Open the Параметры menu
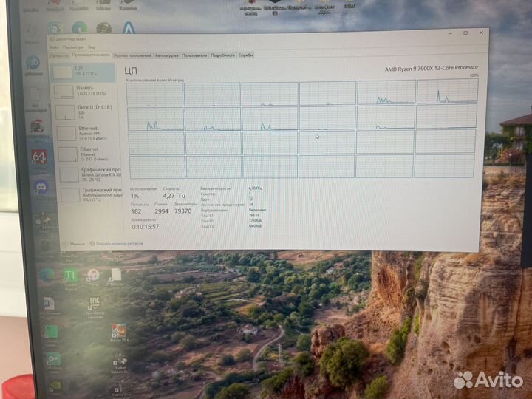Image resolution: width=532 pixels, height=399 pixels. click(72, 47)
